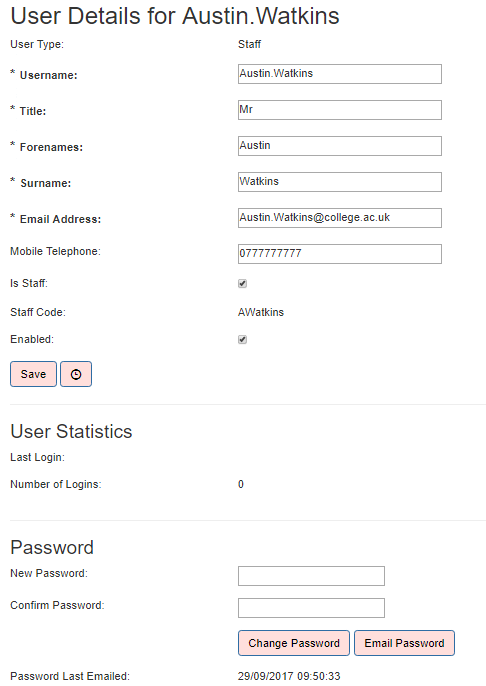Click the Change Password button

click(x=294, y=643)
